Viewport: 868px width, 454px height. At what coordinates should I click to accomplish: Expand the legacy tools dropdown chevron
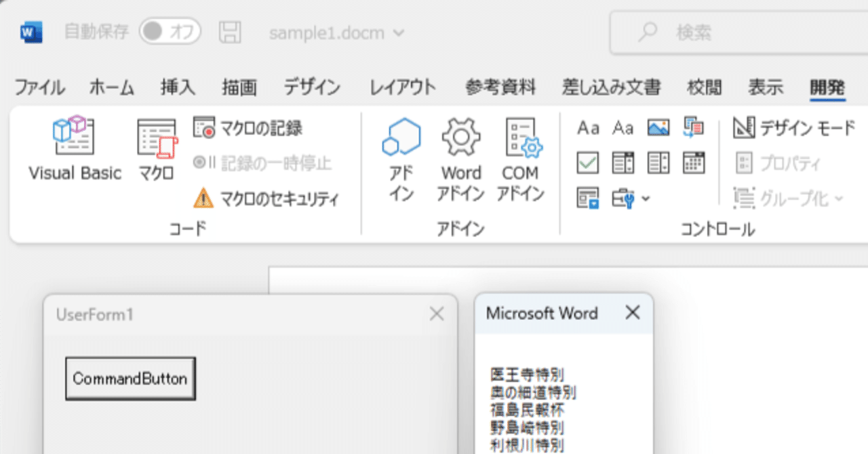(644, 198)
